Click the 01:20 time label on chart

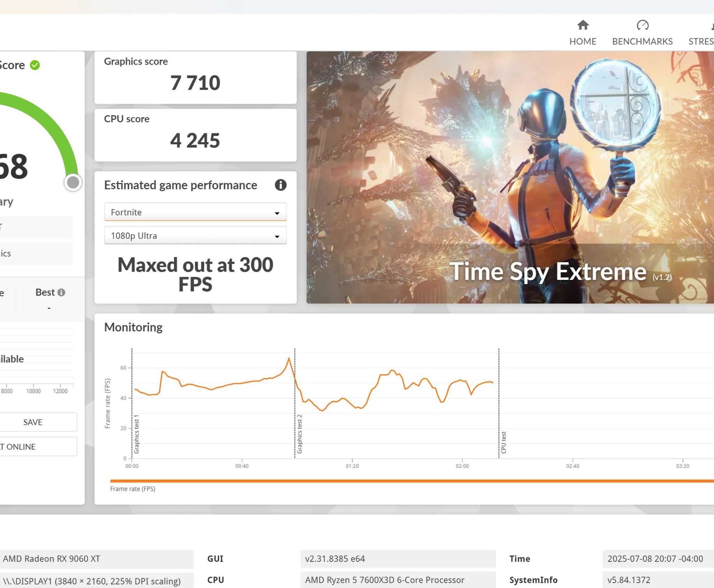click(x=352, y=466)
